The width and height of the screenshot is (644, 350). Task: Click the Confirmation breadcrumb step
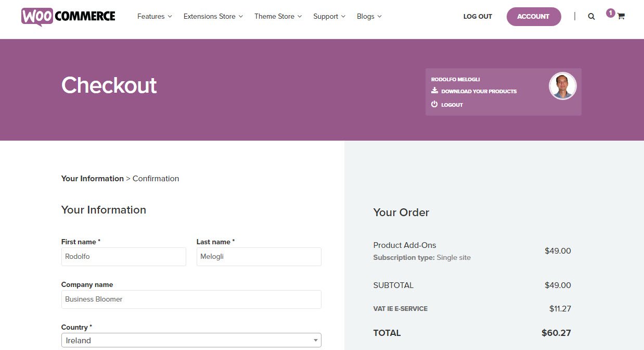156,179
